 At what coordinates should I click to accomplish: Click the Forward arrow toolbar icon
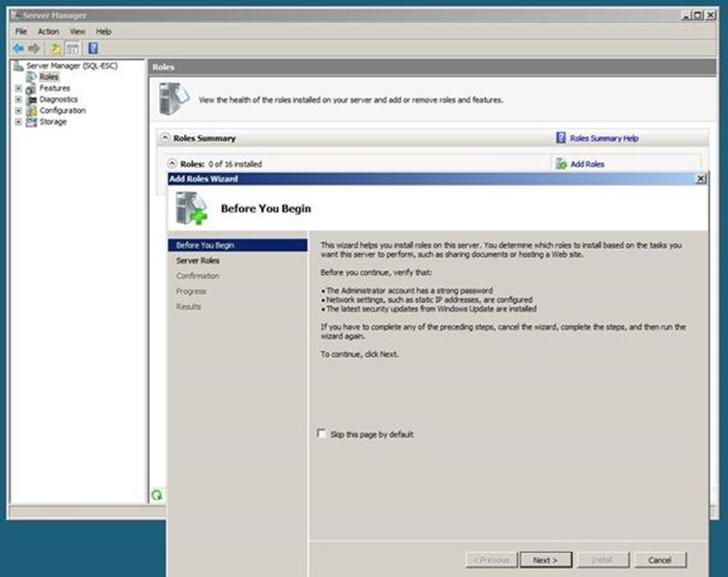click(34, 48)
